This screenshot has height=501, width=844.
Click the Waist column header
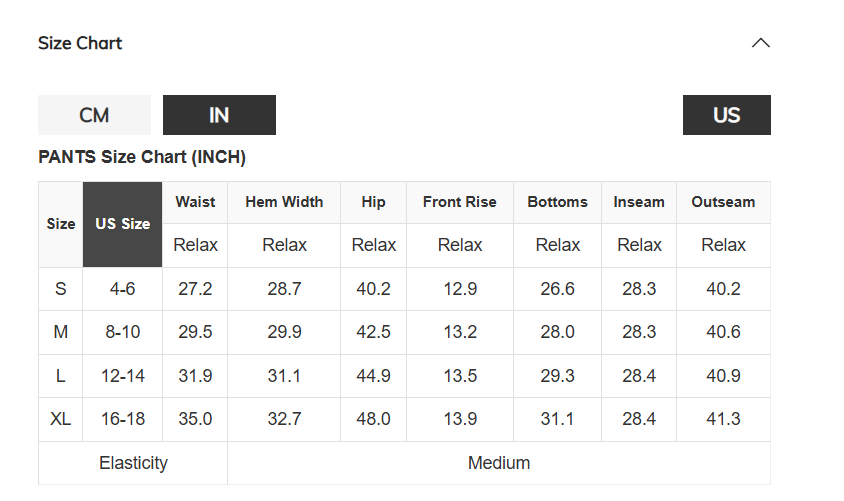pyautogui.click(x=195, y=202)
